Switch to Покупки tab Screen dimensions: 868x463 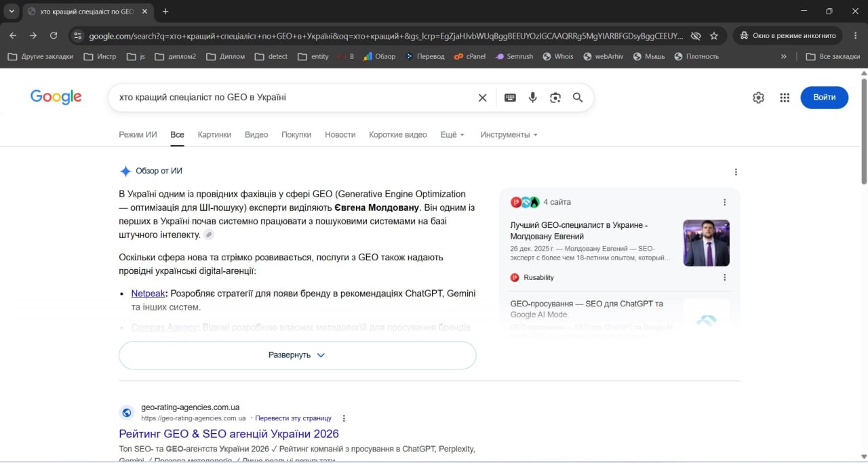296,135
